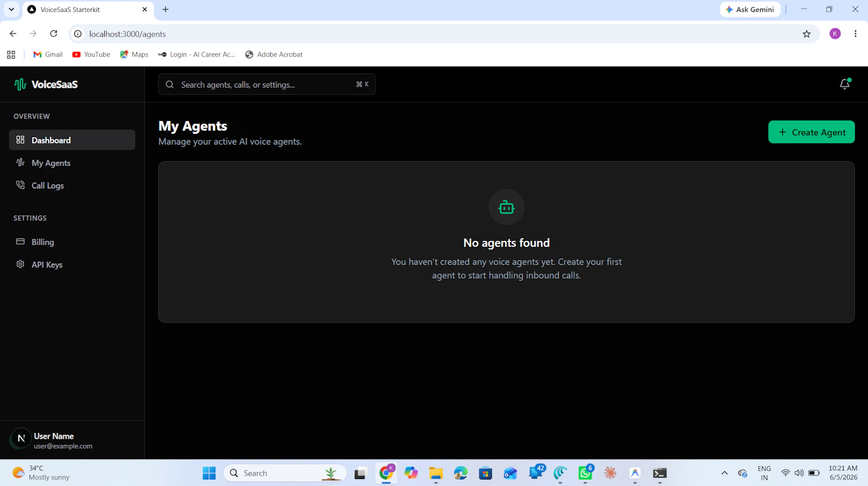Open the taskbar volume control
Screen dimensions: 868x486
[799, 473]
